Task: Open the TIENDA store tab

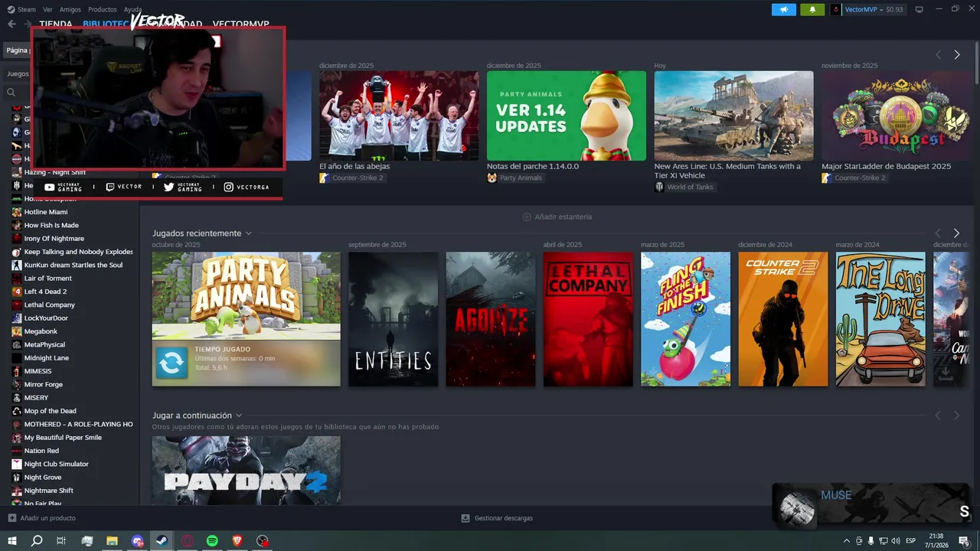Action: coord(56,24)
